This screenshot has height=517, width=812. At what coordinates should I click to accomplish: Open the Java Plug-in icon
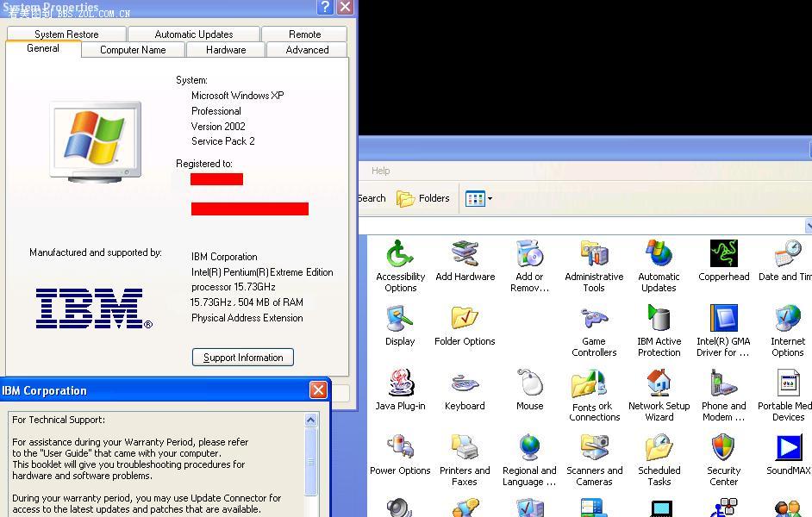point(400,384)
